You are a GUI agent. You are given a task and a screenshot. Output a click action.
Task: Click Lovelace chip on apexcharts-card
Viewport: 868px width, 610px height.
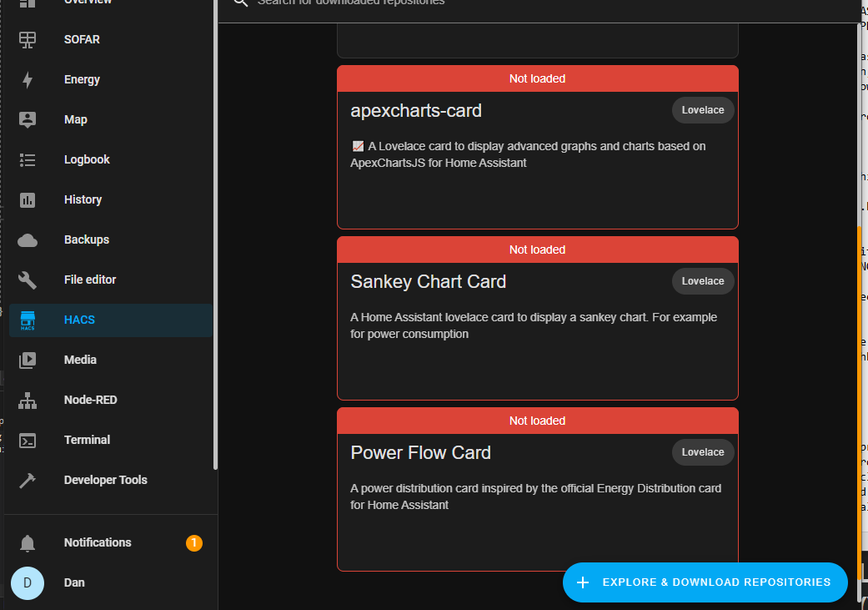point(702,110)
